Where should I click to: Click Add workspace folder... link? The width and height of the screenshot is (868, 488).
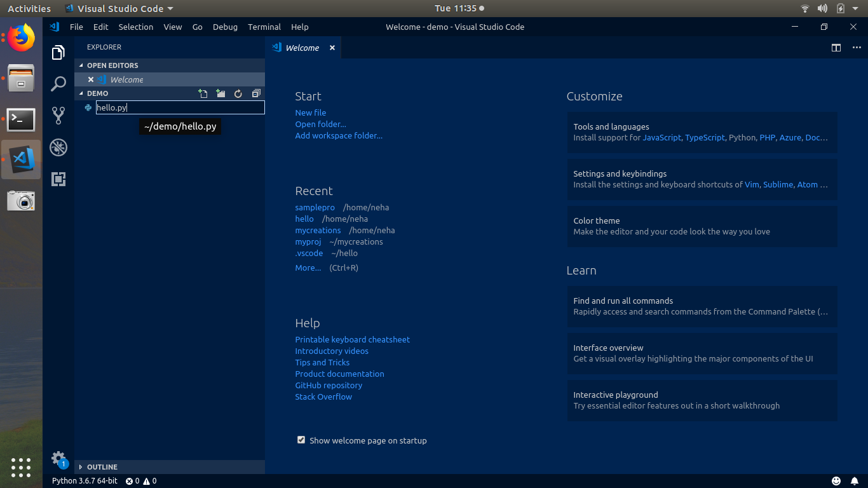coord(339,135)
